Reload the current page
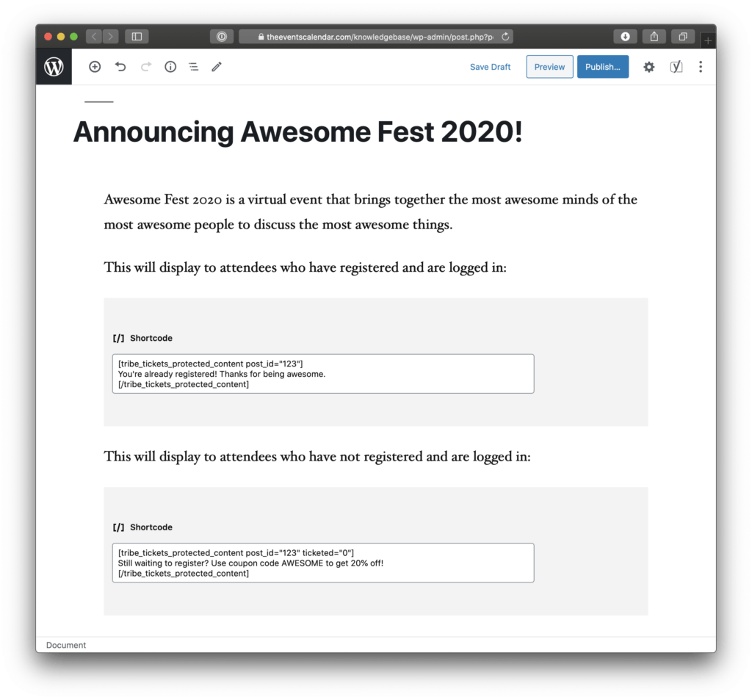Viewport: 752px width, 700px height. [x=505, y=35]
